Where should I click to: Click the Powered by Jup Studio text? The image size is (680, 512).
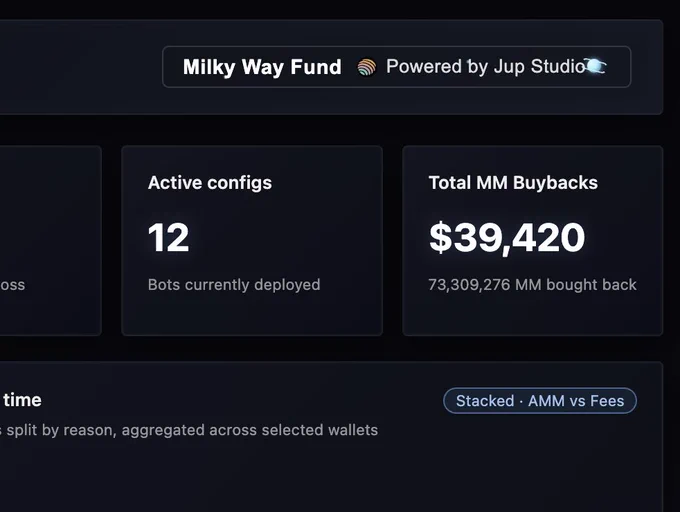(x=486, y=66)
